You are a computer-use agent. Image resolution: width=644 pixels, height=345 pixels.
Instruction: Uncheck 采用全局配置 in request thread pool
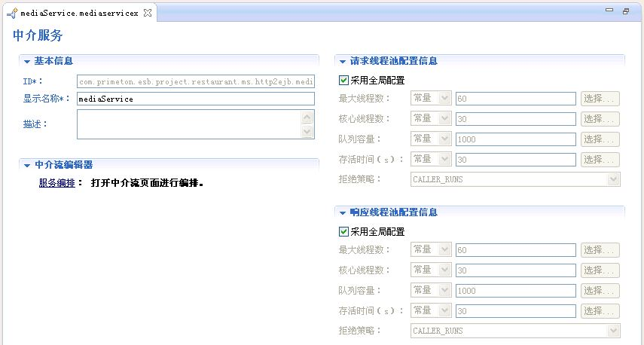pos(343,80)
